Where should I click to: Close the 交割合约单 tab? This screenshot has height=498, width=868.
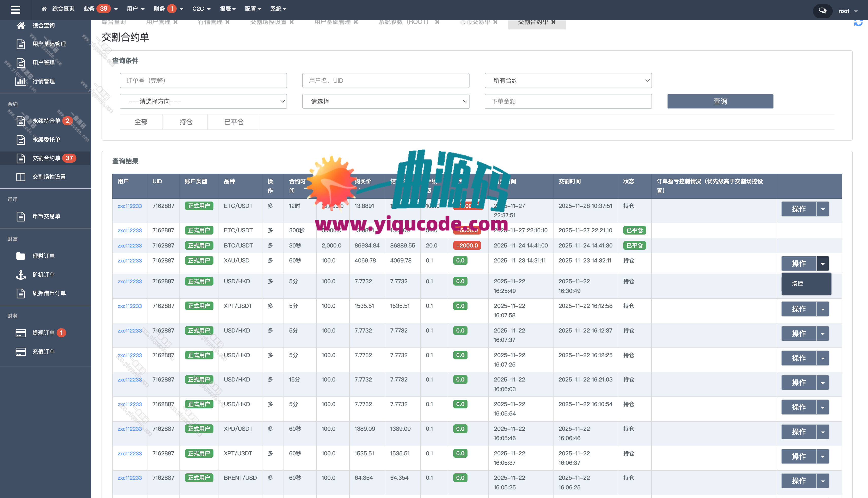pos(553,22)
